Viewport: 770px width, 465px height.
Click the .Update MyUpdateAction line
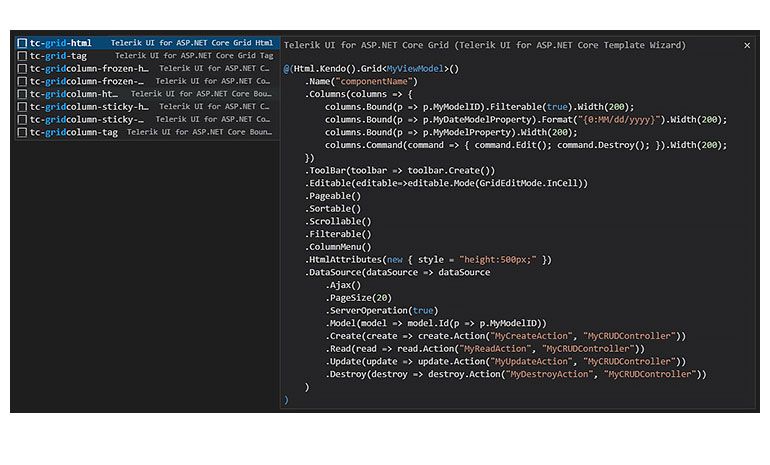point(505,362)
